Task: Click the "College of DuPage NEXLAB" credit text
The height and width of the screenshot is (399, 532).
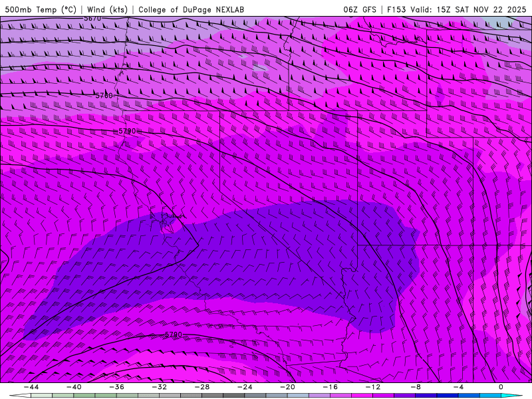Action: [191, 9]
